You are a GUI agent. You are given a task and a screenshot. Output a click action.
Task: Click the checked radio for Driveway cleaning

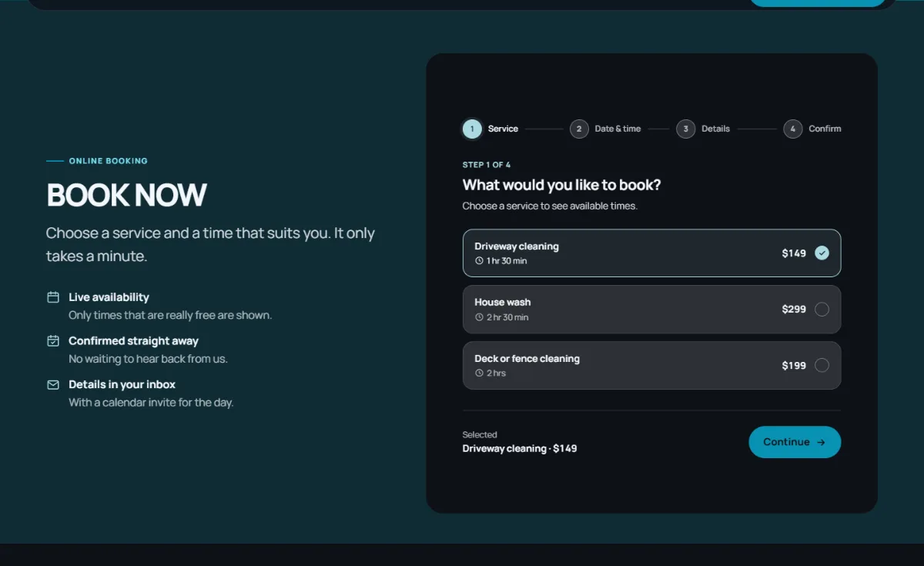pyautogui.click(x=822, y=253)
